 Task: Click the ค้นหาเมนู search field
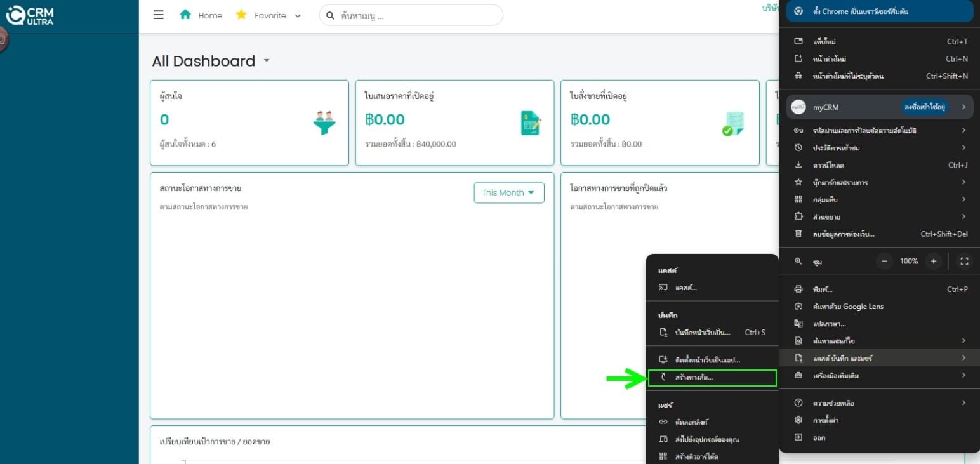coord(411,15)
